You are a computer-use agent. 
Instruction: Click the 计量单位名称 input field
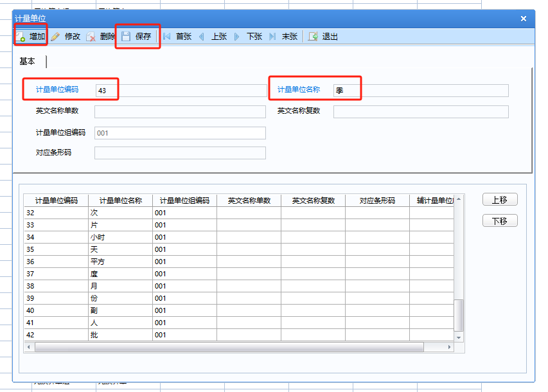click(x=420, y=91)
